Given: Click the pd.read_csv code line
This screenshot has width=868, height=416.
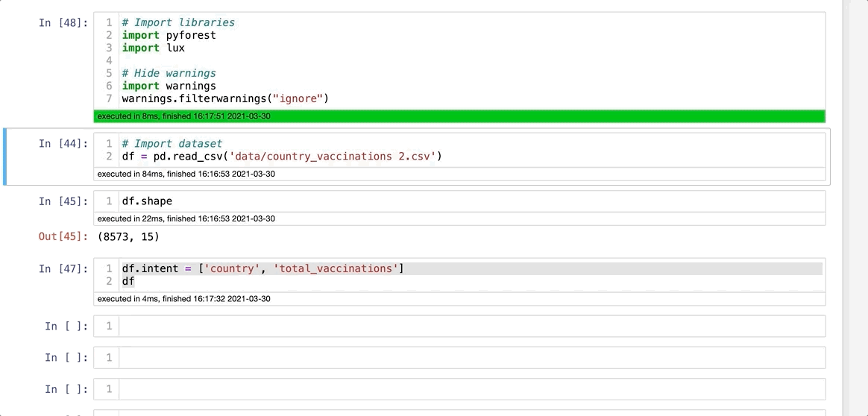Looking at the screenshot, I should tap(282, 156).
